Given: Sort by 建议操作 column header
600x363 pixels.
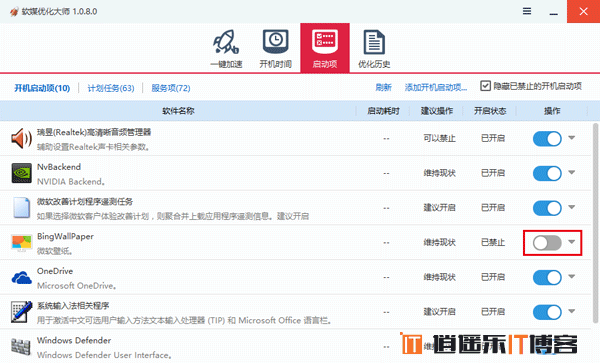Looking at the screenshot, I should pyautogui.click(x=437, y=111).
